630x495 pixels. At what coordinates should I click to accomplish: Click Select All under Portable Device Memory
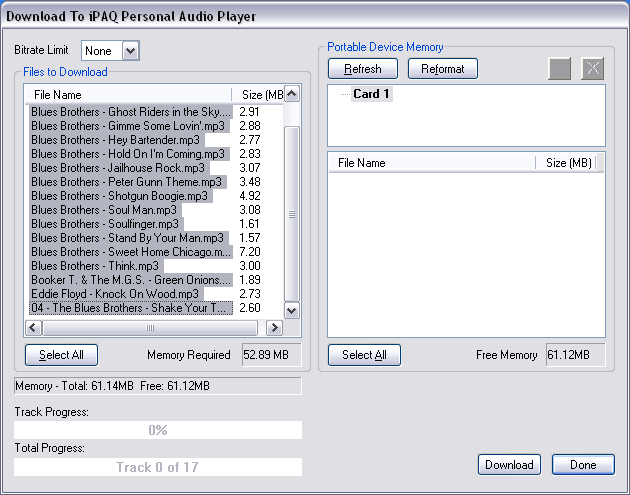tap(364, 355)
